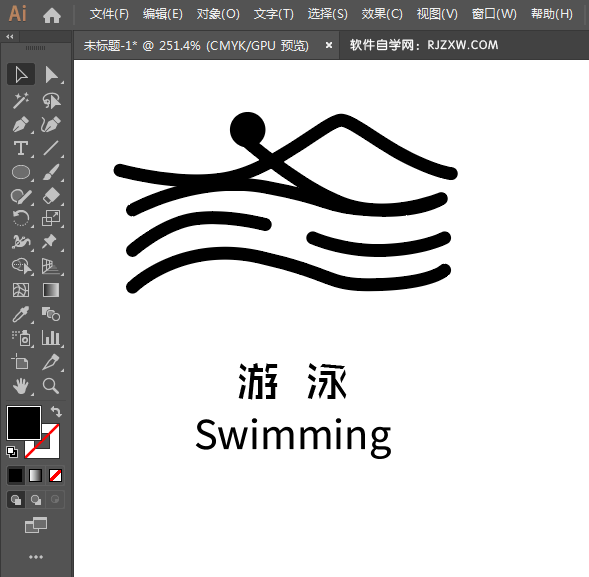Screen dimensions: 589x577
Task: Choose the Type tool
Action: [21, 148]
